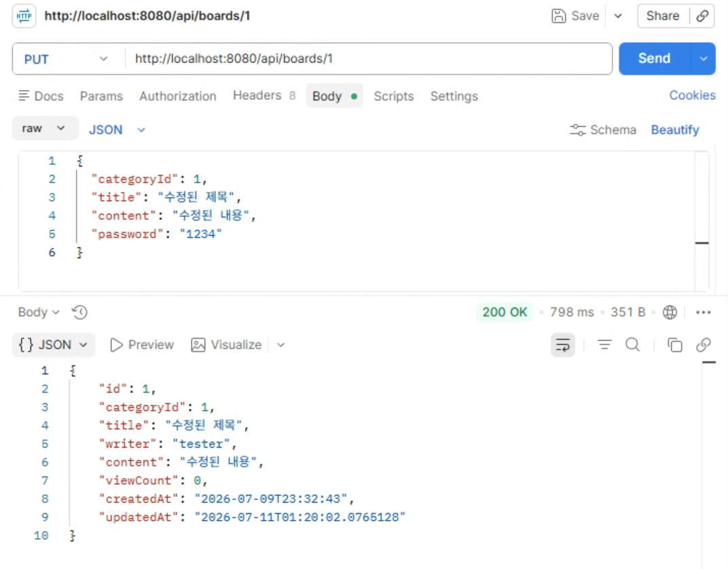
Task: Open Docs panel icon
Action: (x=24, y=96)
